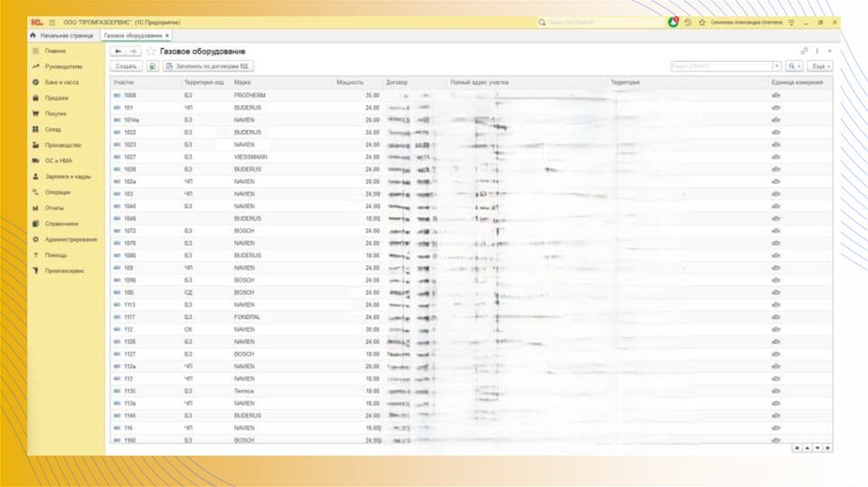Sort by Мощность column header
Screen dimensions: 868x487
coord(350,82)
